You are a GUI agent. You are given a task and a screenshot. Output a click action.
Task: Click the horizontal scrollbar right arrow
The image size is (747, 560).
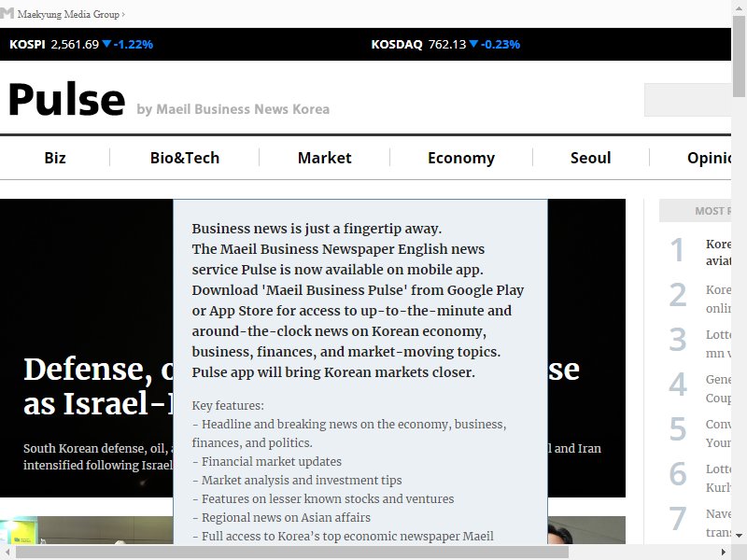click(724, 553)
